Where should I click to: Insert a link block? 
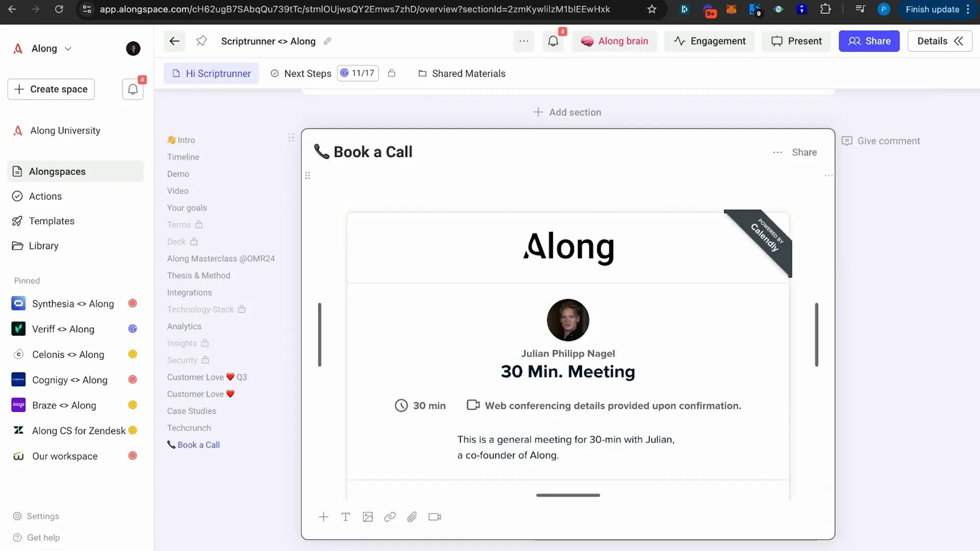tap(390, 517)
